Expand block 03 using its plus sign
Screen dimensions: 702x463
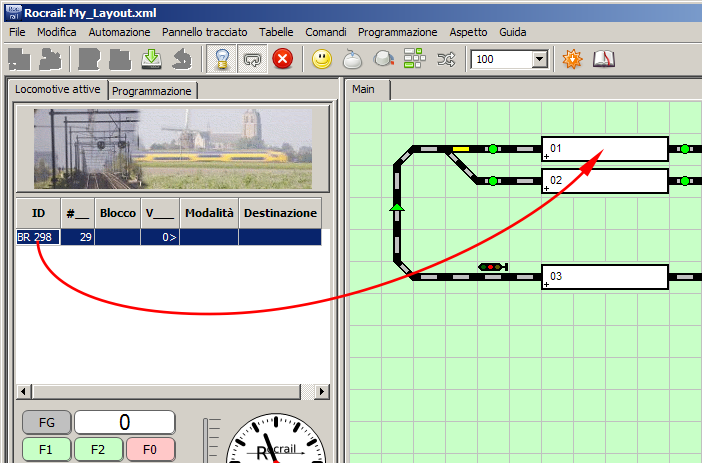click(x=546, y=285)
